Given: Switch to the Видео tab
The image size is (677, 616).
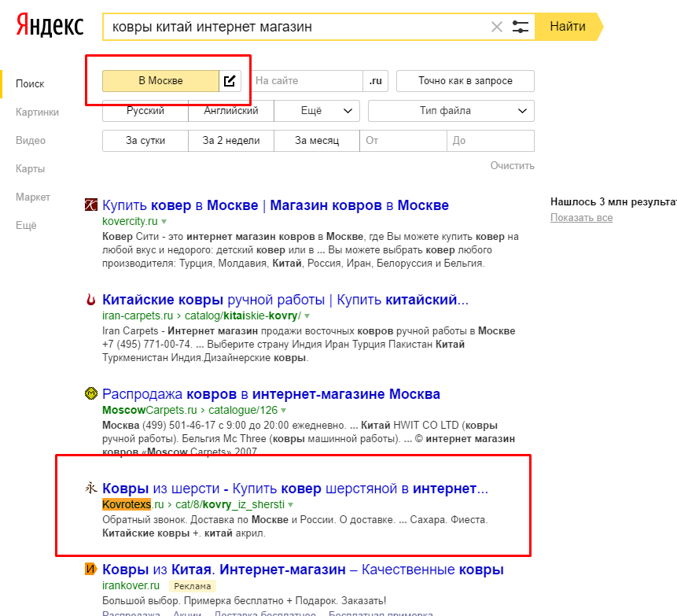Looking at the screenshot, I should point(30,140).
